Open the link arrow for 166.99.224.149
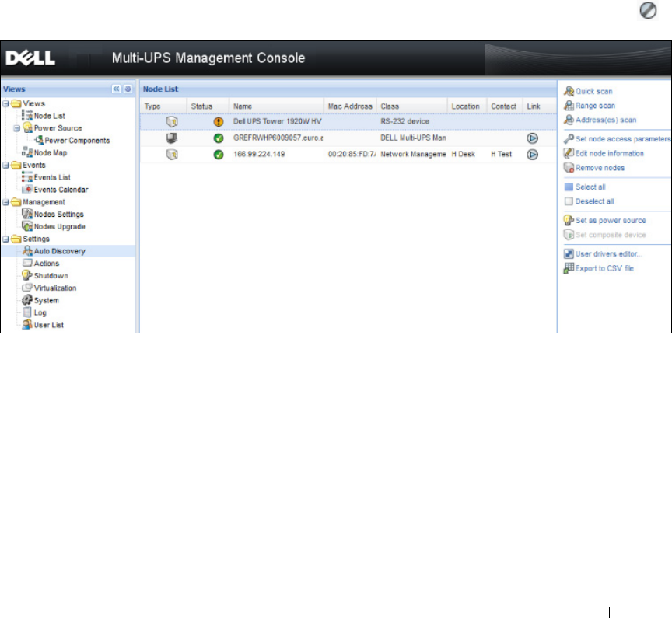Image resolution: width=672 pixels, height=618 pixels. coord(532,155)
